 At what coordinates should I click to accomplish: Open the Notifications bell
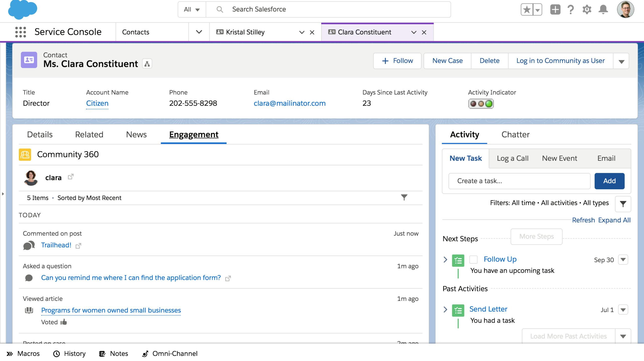click(603, 10)
